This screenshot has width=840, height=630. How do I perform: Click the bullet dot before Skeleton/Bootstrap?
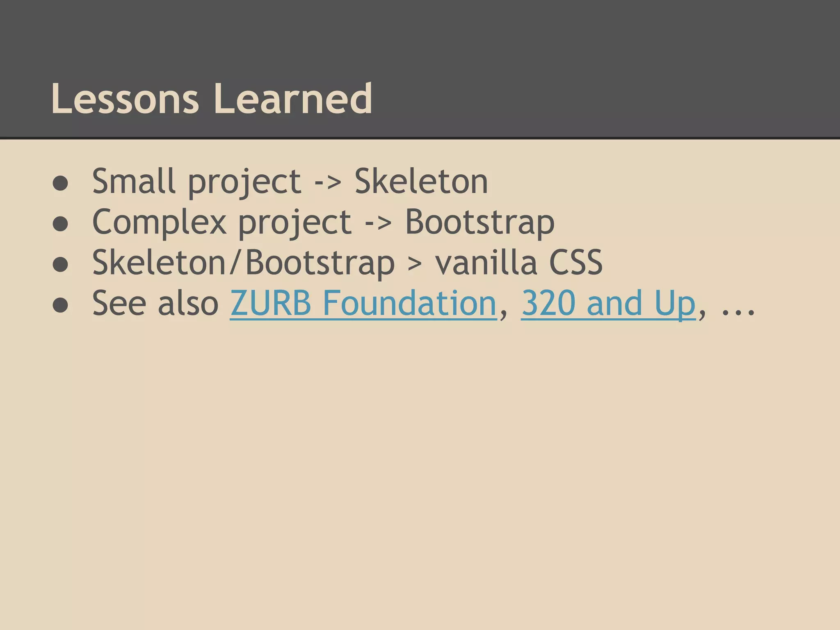coord(60,265)
